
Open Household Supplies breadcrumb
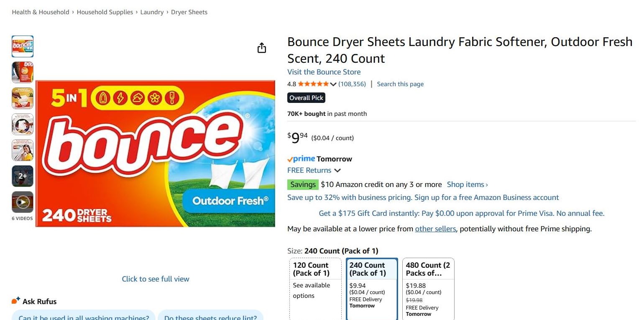[105, 12]
